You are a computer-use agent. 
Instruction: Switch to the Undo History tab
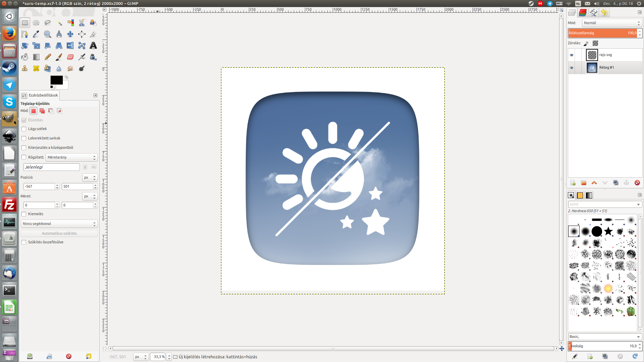(604, 13)
